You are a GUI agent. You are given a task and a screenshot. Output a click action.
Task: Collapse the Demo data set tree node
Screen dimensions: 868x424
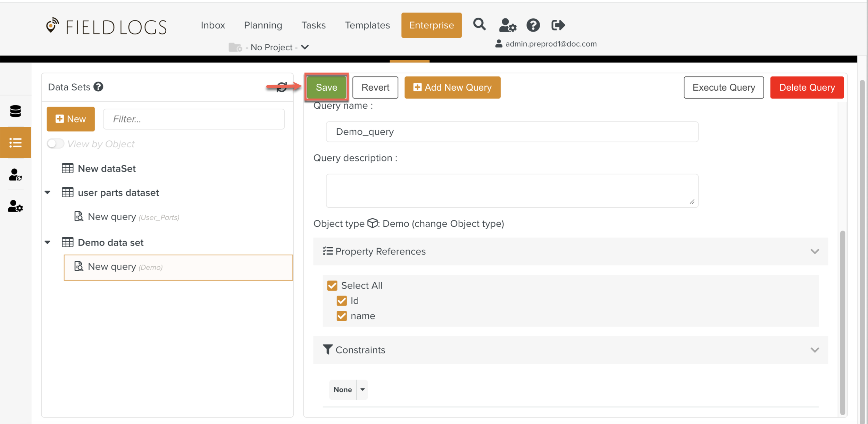[x=48, y=242]
